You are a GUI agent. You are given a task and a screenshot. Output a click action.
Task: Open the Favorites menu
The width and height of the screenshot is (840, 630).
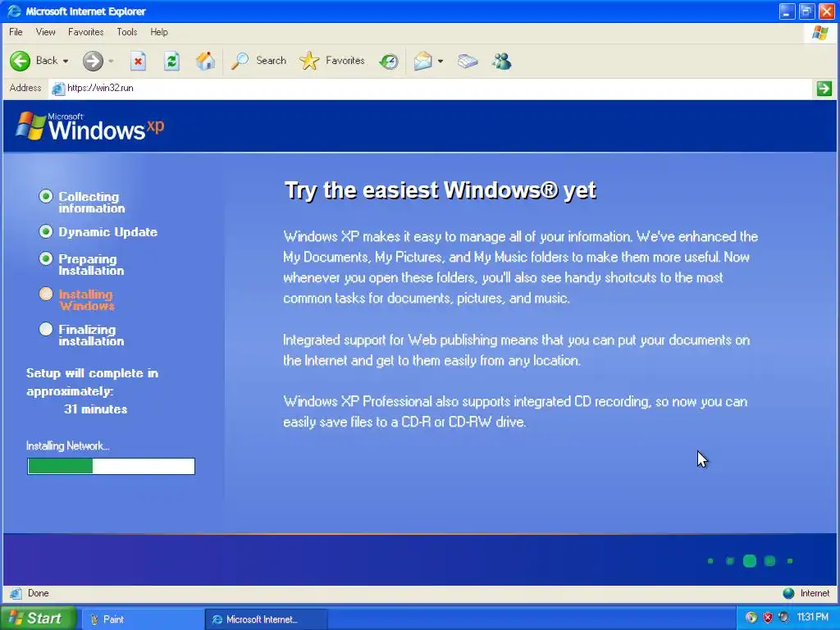point(85,32)
